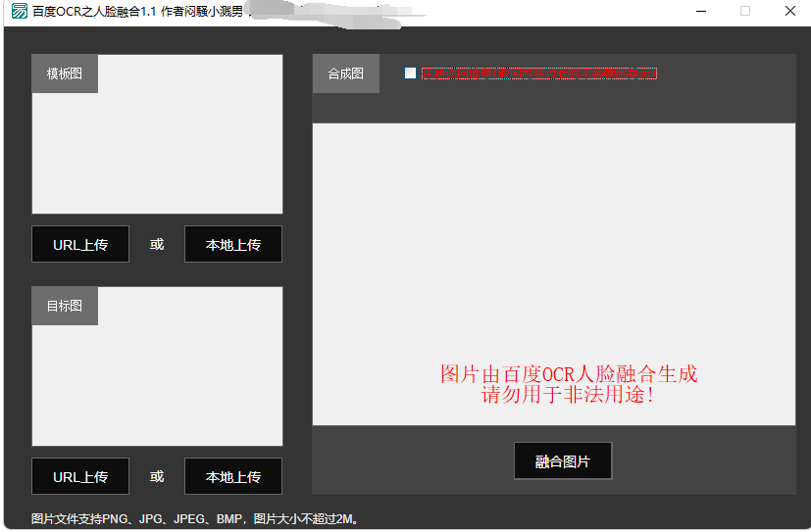This screenshot has height=532, width=811.
Task: Click URL上传 for the 目标图 target image
Action: tap(80, 476)
